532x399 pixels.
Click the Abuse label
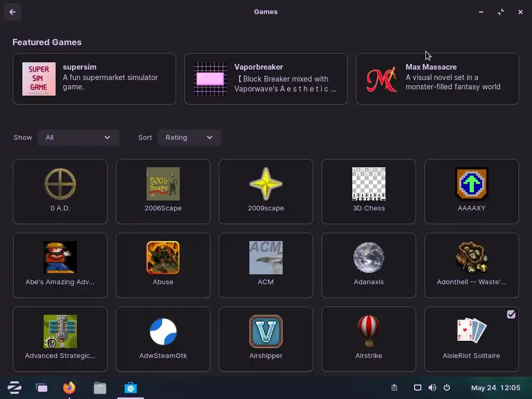(x=163, y=282)
